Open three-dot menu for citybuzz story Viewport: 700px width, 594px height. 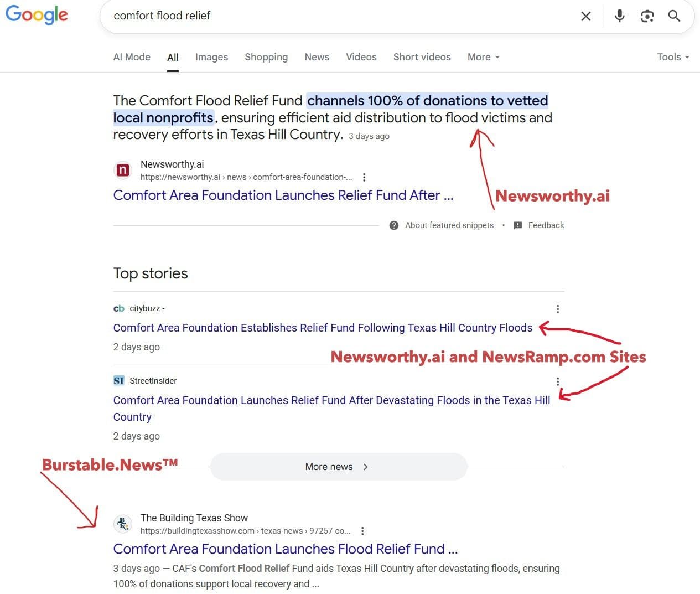tap(557, 309)
